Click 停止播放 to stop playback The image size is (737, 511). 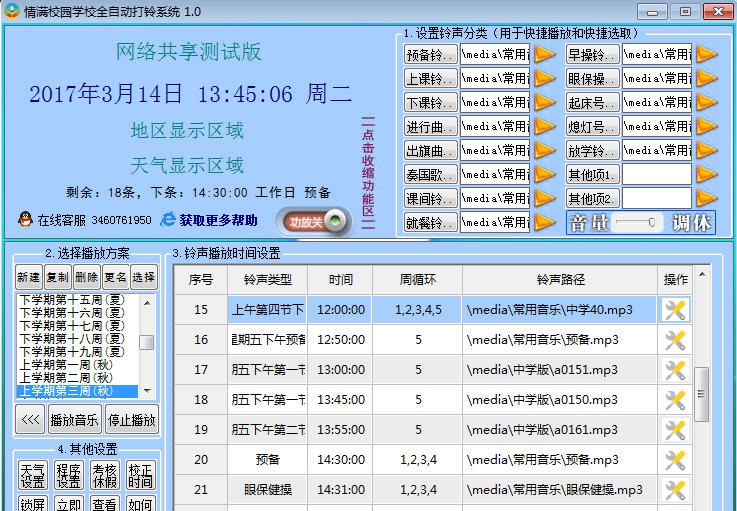click(x=132, y=419)
